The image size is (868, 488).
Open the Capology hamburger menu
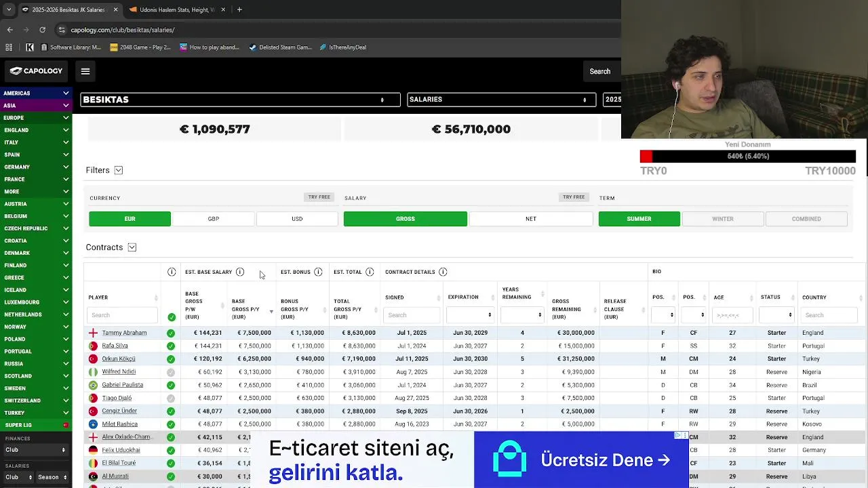tap(85, 71)
